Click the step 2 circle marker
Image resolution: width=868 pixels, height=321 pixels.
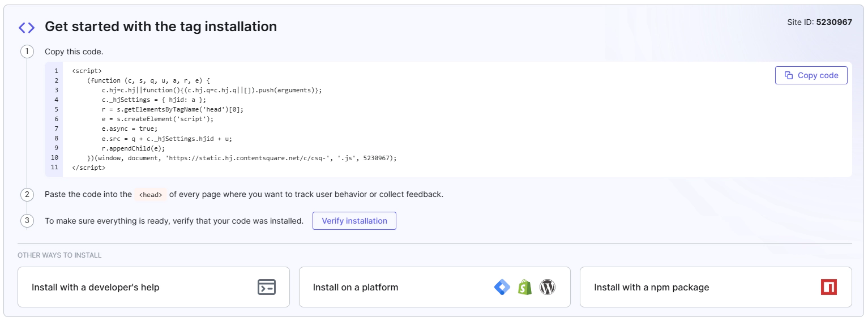[27, 194]
